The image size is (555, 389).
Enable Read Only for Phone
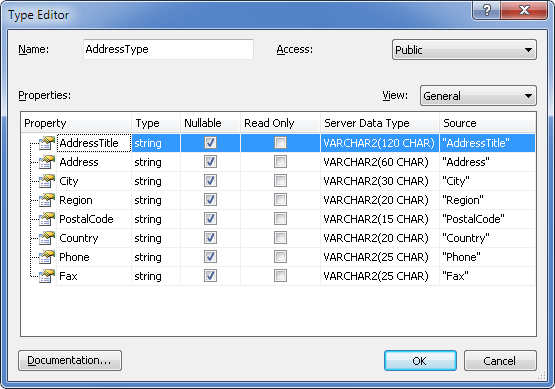(x=280, y=257)
